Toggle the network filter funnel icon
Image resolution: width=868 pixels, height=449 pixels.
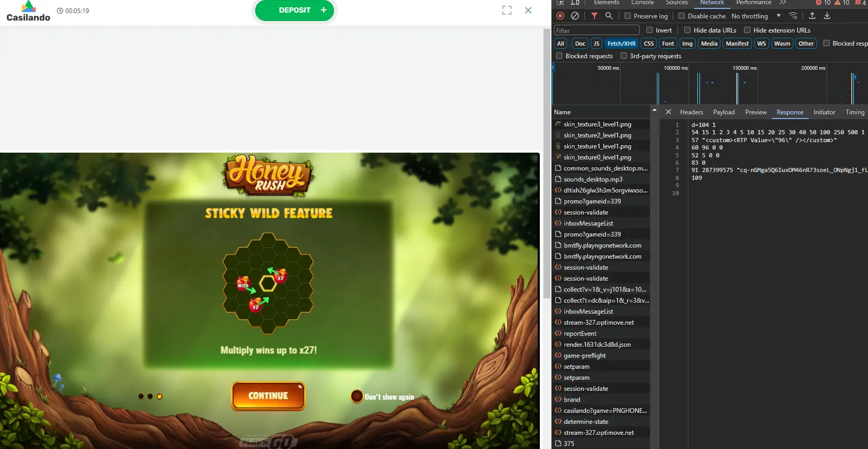(594, 16)
